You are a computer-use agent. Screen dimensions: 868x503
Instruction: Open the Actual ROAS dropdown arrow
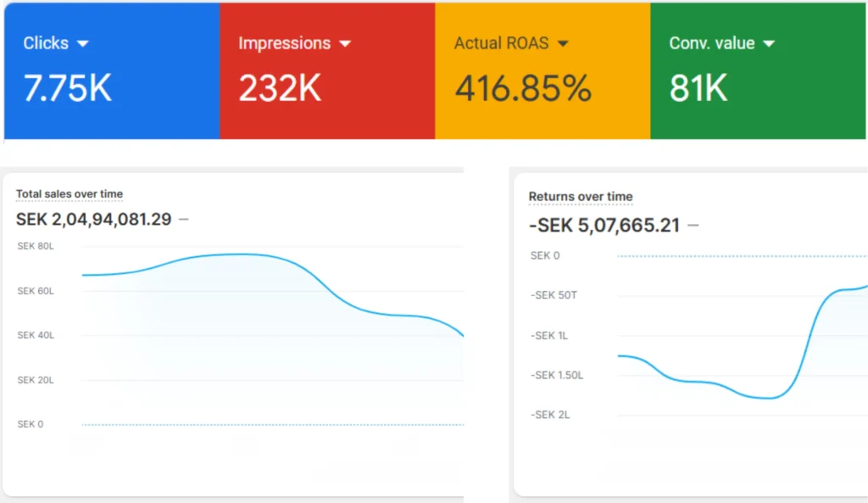[562, 43]
